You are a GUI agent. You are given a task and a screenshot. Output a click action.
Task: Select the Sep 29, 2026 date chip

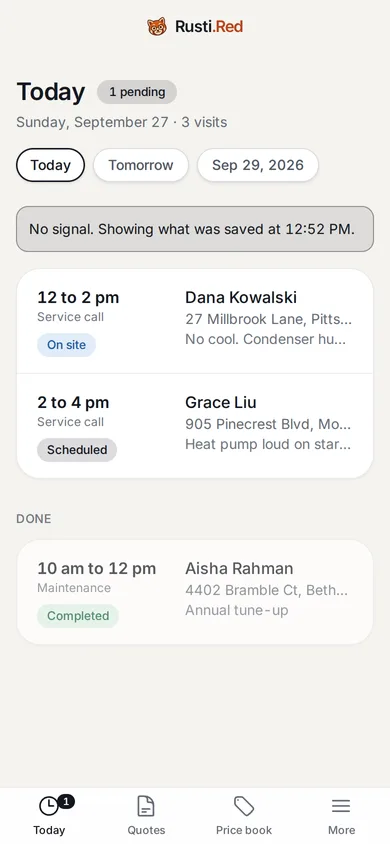[x=258, y=165]
